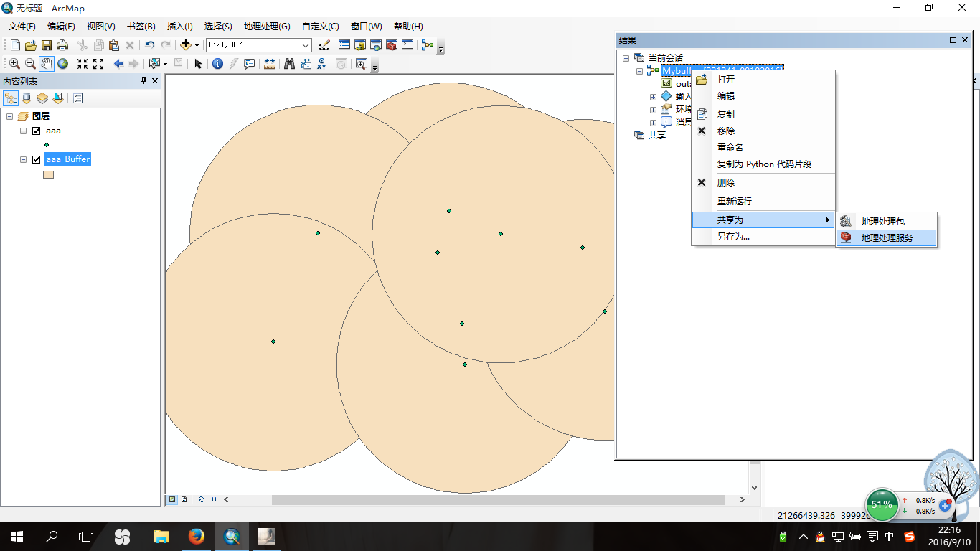Choose 复制为 Python 代码片段
The width and height of the screenshot is (980, 551).
pyautogui.click(x=764, y=164)
